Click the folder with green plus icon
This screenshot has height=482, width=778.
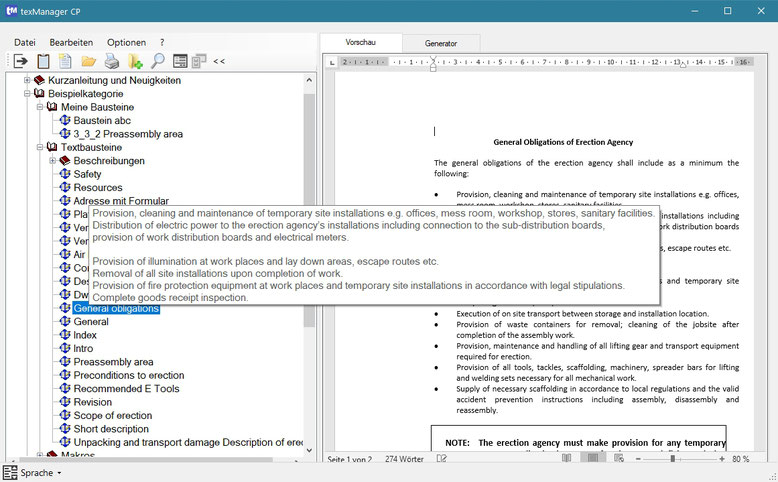(135, 61)
